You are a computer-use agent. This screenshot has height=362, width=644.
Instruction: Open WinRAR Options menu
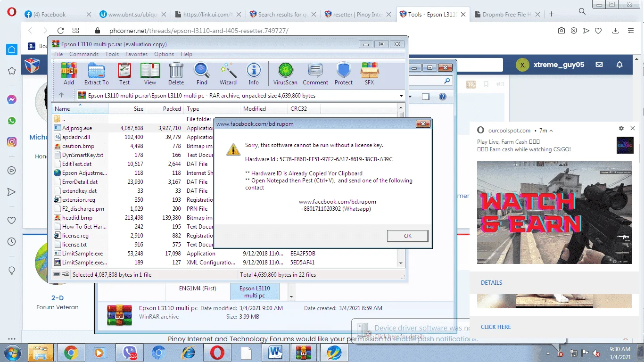[x=164, y=54]
